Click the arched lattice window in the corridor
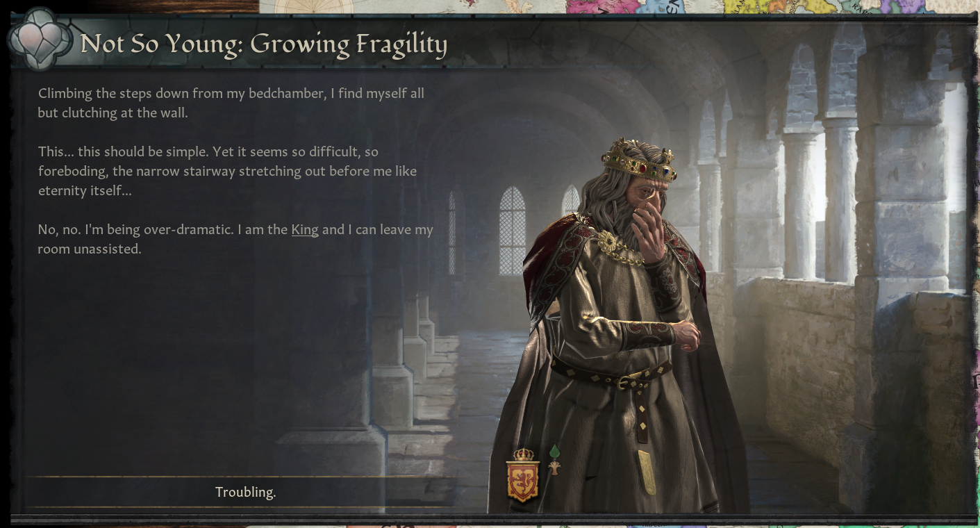The height and width of the screenshot is (528, 980). coord(512,231)
